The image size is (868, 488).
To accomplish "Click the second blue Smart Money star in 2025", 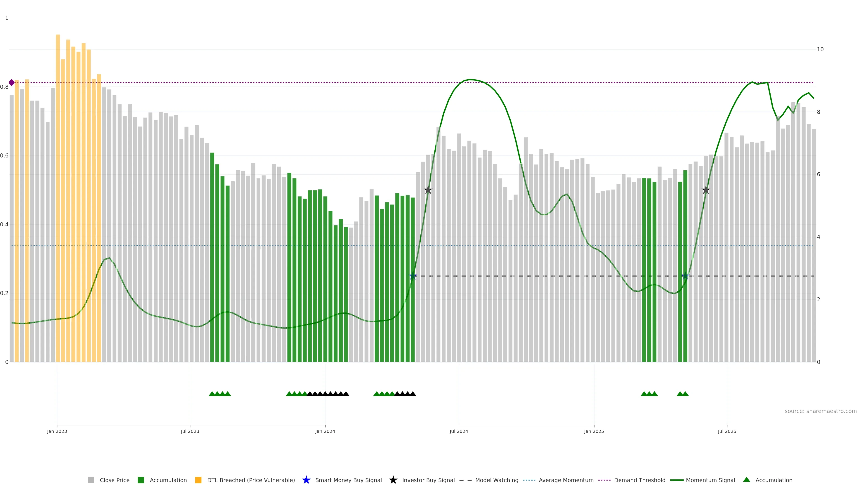I will (685, 276).
